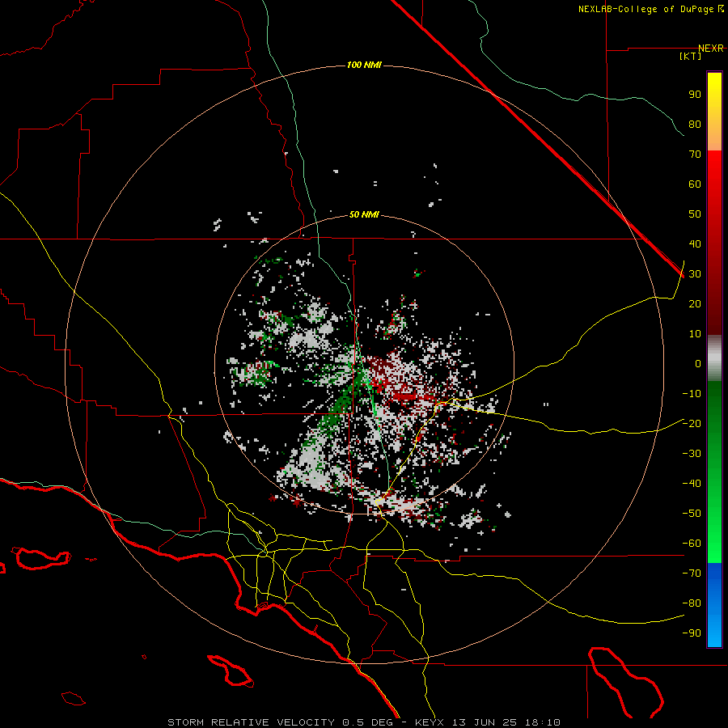Select the 90 value on velocity scale
The height and width of the screenshot is (728, 728).
tap(695, 95)
